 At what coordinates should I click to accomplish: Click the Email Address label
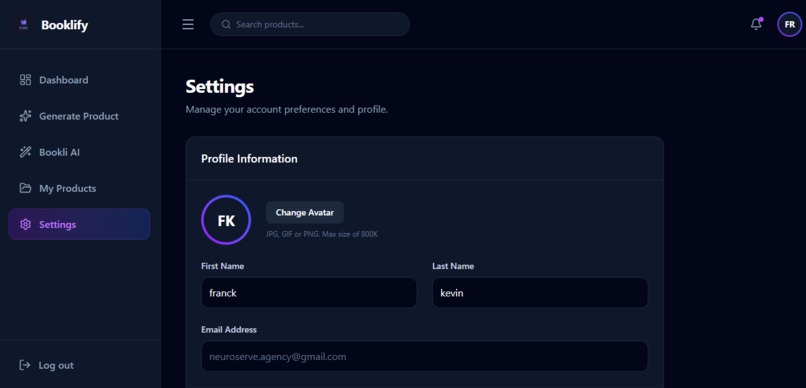coord(229,329)
